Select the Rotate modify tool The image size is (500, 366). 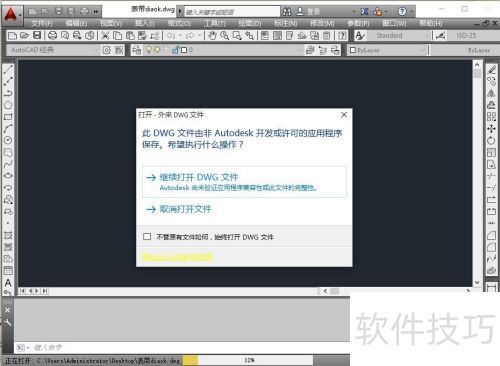click(491, 140)
